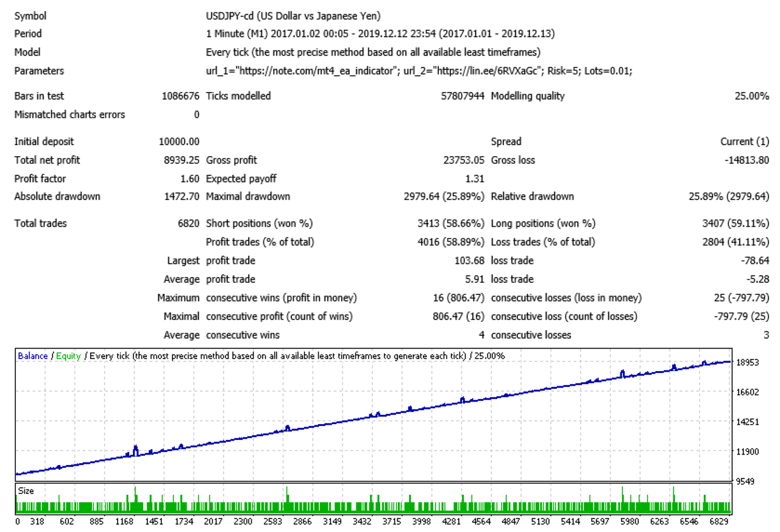
Task: Click the average consecutive wins value 4
Action: click(x=482, y=335)
